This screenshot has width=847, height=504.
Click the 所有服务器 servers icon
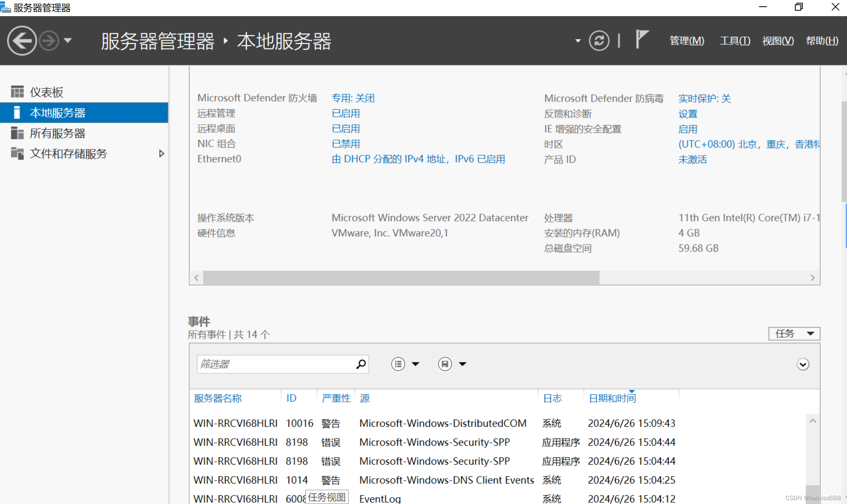coord(17,133)
